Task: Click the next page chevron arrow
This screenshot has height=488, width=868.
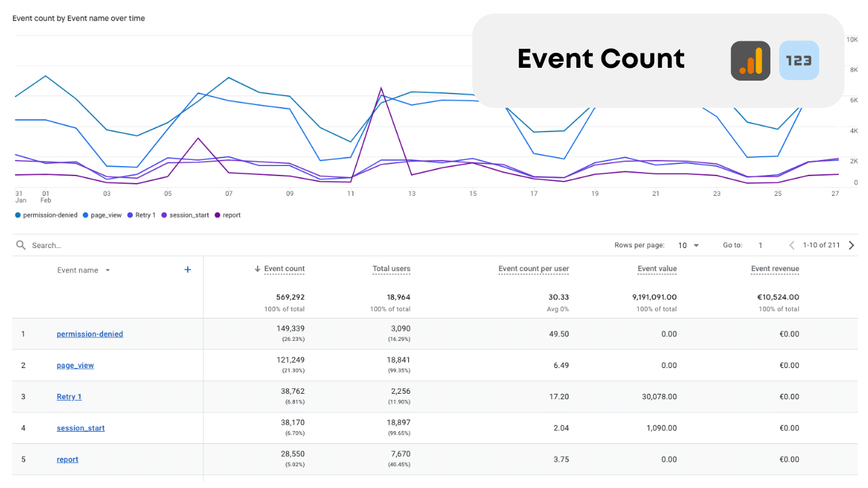Action: pos(852,245)
